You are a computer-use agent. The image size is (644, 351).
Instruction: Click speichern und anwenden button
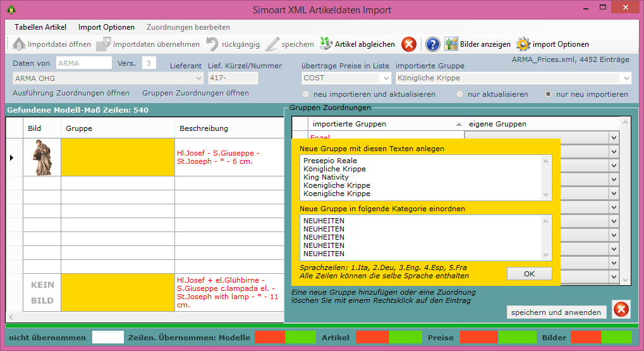coord(556,312)
